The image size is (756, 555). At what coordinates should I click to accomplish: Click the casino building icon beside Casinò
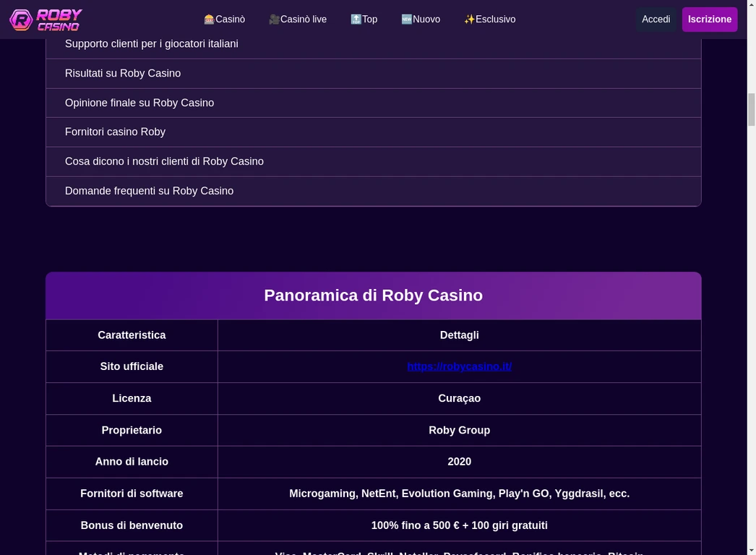point(208,19)
